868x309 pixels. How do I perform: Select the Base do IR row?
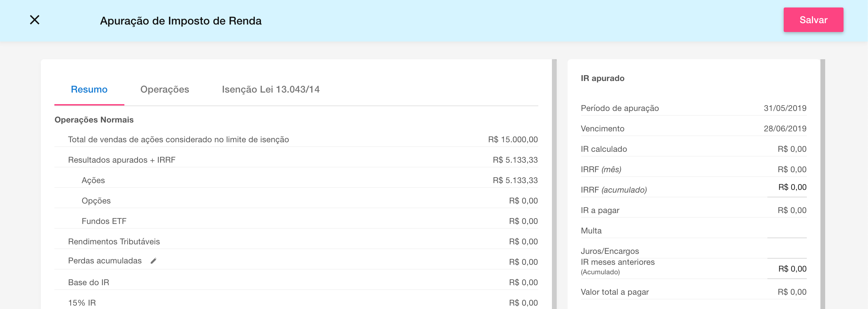coord(296,282)
